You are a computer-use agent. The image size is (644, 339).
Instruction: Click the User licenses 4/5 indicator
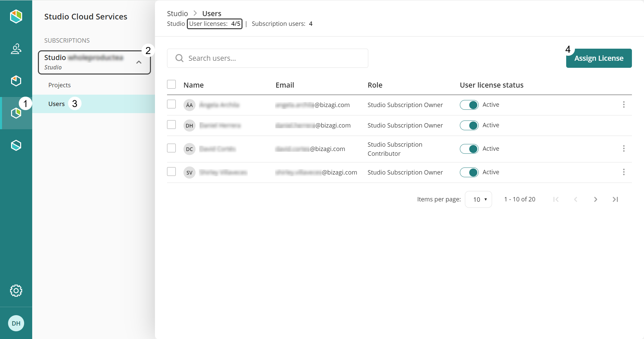pyautogui.click(x=215, y=24)
